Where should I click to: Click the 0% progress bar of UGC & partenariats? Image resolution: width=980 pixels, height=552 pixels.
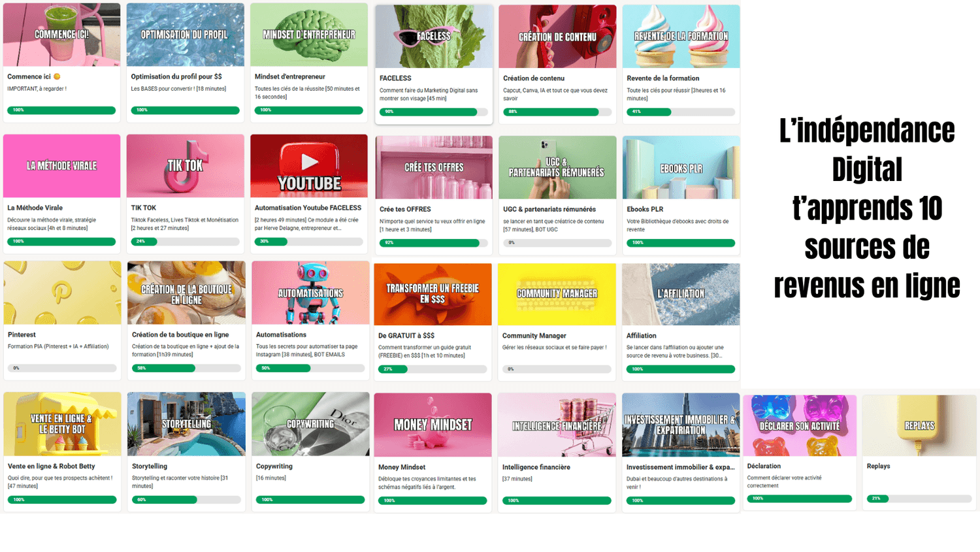point(557,242)
